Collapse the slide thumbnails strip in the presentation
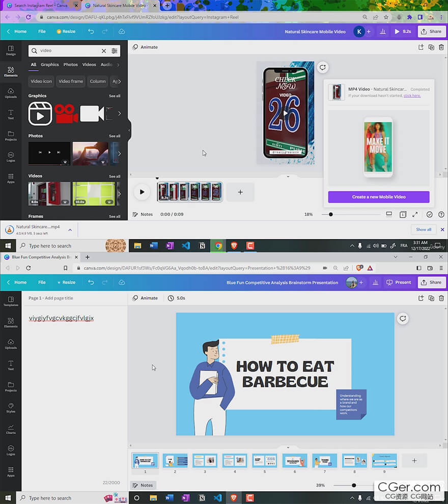This screenshot has height=504, width=448. 288,447
